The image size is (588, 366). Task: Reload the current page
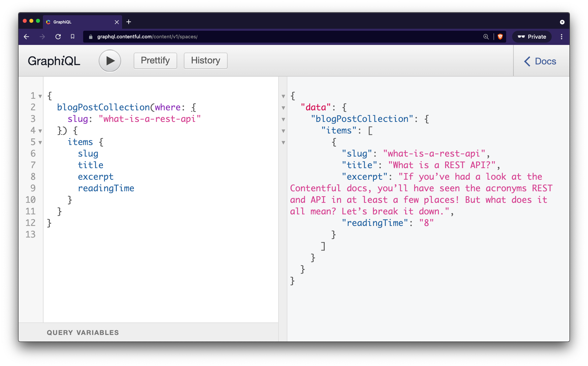click(x=58, y=37)
